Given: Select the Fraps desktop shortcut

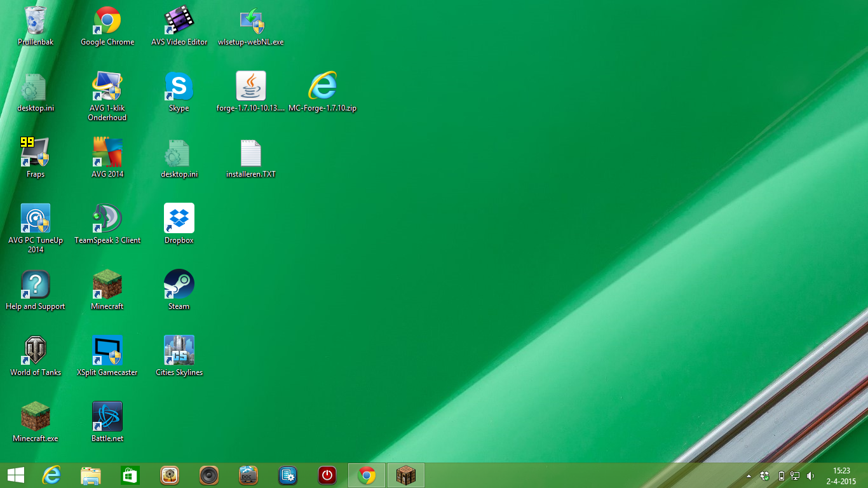Looking at the screenshot, I should (36, 158).
